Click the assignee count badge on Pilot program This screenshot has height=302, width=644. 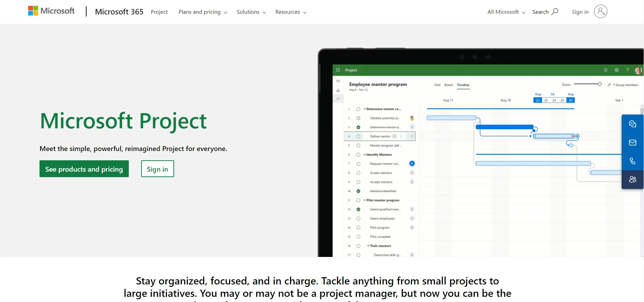coord(412,227)
